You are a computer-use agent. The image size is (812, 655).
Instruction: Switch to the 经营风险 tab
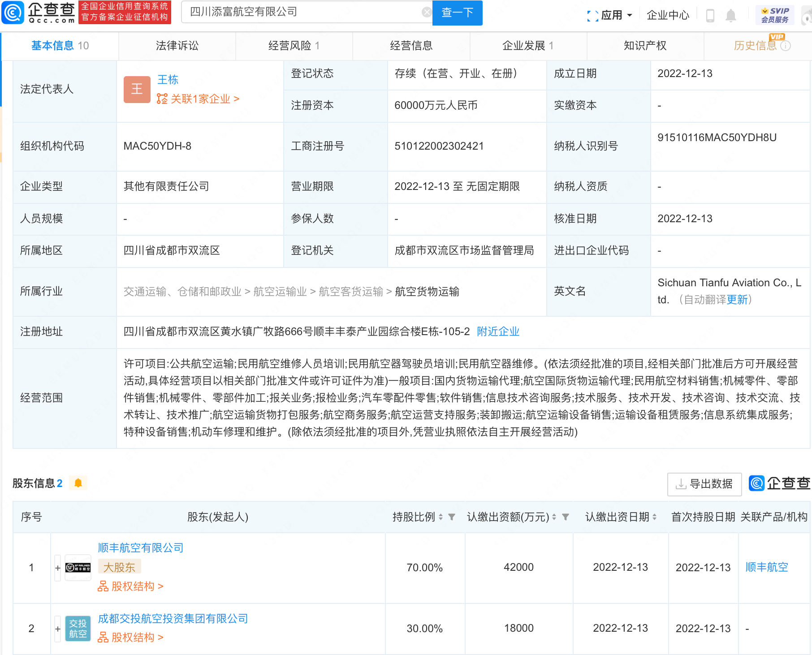point(294,46)
